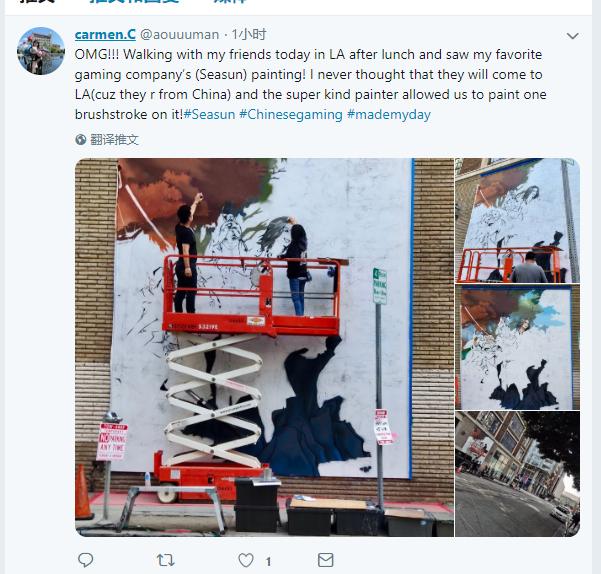601x574 pixels.
Task: Click the like count number 1
Action: tap(268, 562)
